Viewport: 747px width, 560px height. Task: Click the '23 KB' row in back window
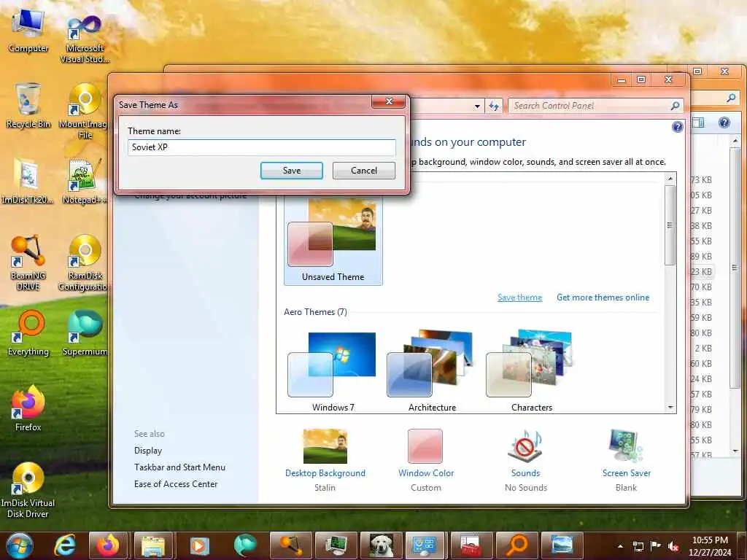click(x=703, y=271)
